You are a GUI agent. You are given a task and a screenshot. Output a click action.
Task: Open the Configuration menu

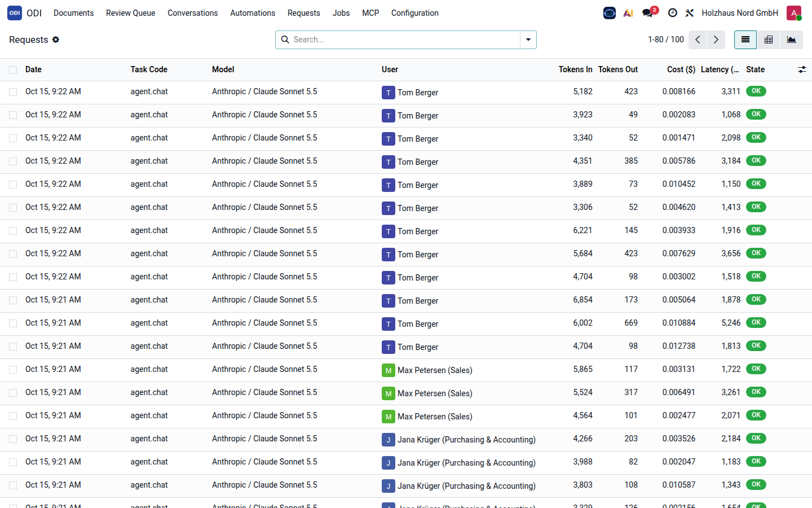point(415,13)
